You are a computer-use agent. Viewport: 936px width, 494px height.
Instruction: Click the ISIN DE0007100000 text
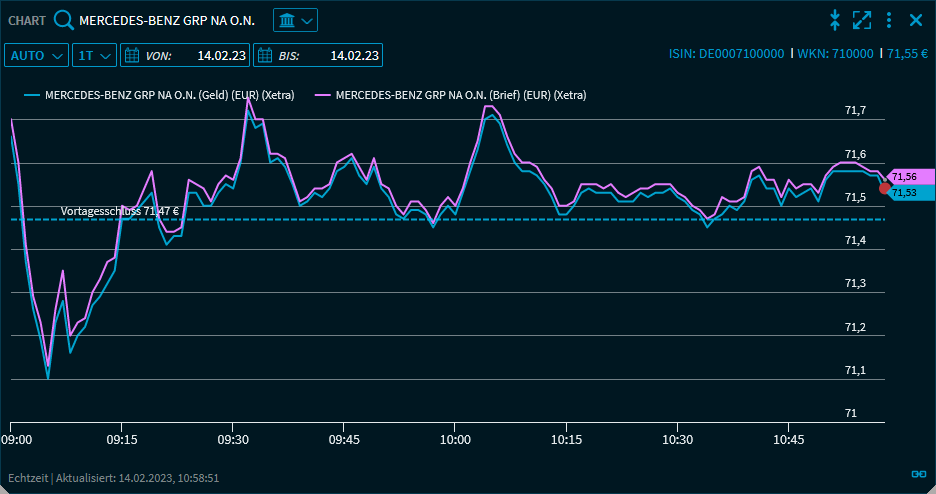point(726,53)
